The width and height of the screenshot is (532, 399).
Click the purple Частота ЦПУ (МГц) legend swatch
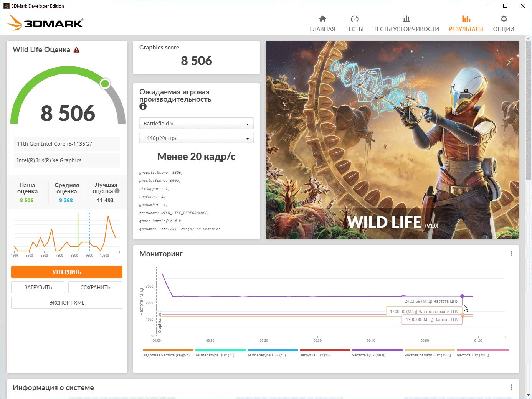377,350
